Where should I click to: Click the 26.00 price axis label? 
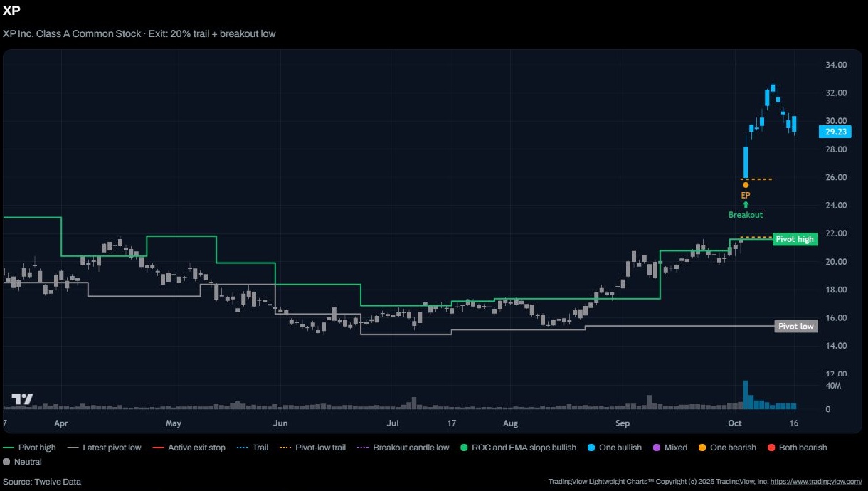pyautogui.click(x=836, y=177)
